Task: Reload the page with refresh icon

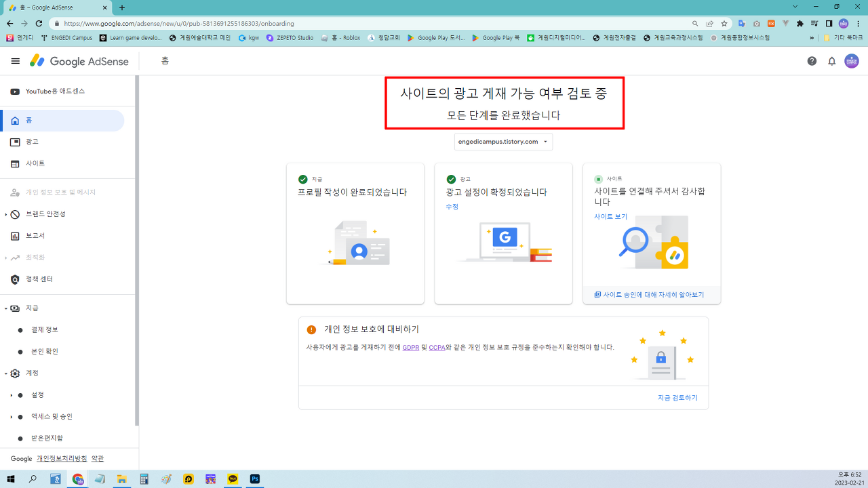Action: tap(39, 23)
